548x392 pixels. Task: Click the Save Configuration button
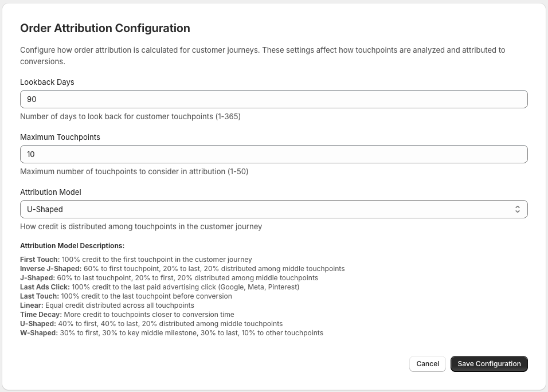pos(488,363)
